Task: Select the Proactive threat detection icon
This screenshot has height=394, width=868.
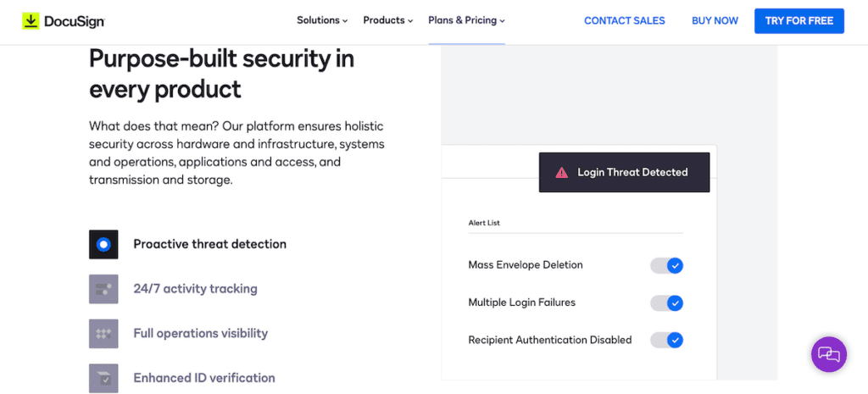Action: [x=103, y=244]
